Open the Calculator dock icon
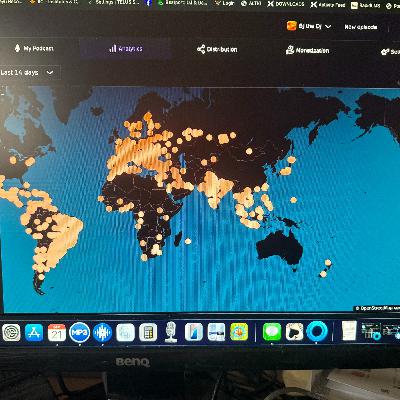The height and width of the screenshot is (400, 400). pos(148,332)
